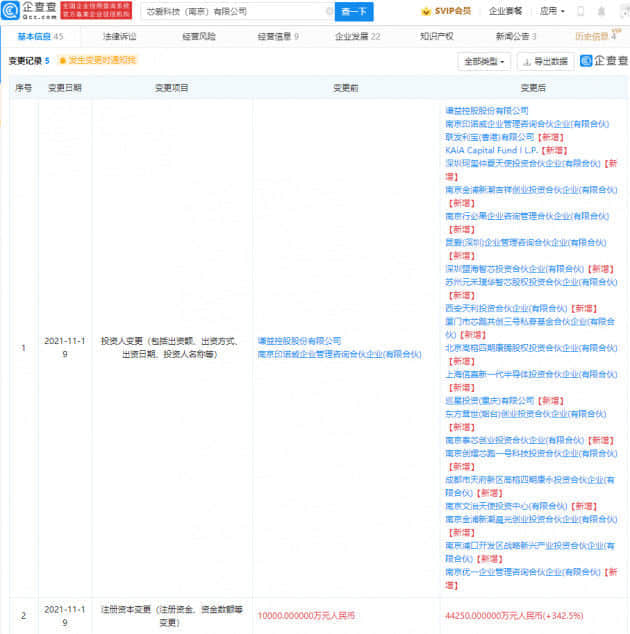The image size is (630, 634).
Task: Click the 导出数据 button
Action: coord(546,62)
